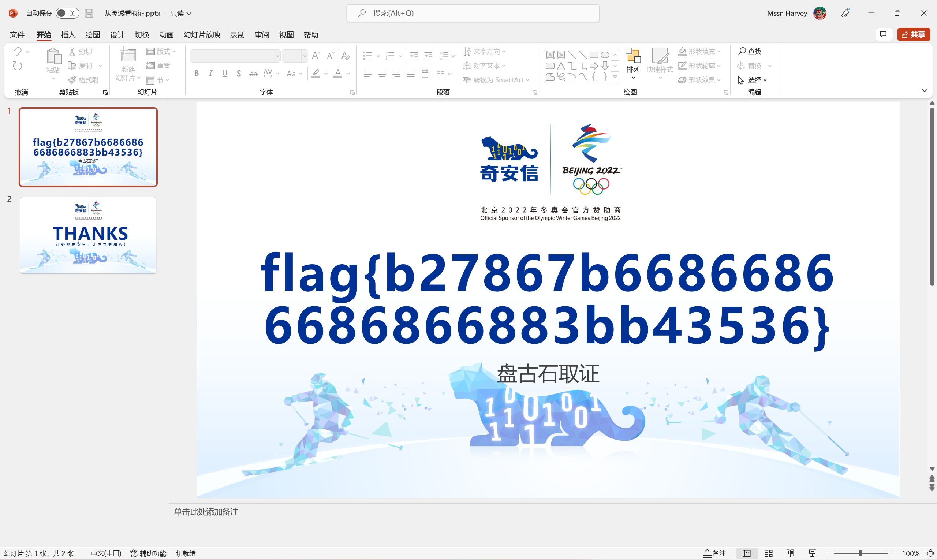This screenshot has width=937, height=560.
Task: Switch to the Insert tab
Action: (x=68, y=35)
